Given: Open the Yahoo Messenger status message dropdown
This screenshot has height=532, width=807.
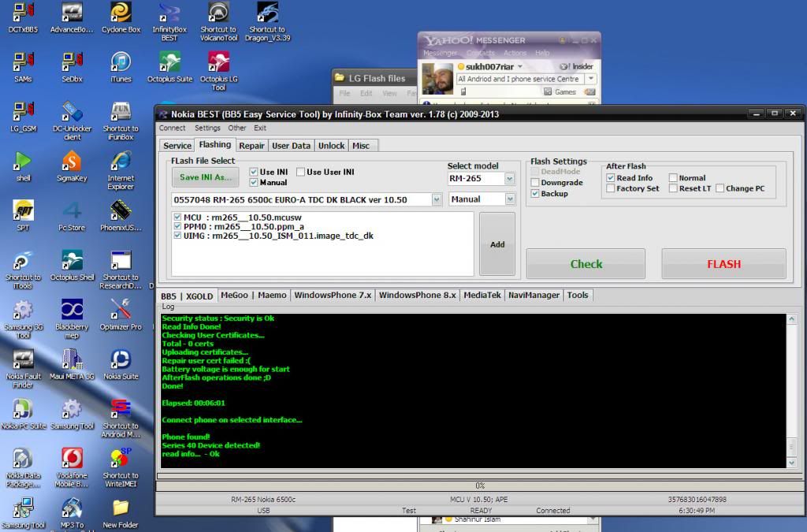Looking at the screenshot, I should coord(591,79).
